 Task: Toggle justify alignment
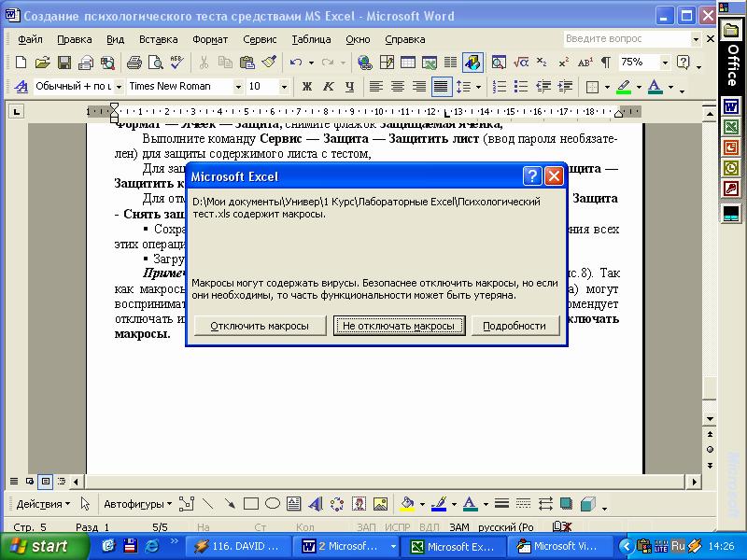pos(442,87)
